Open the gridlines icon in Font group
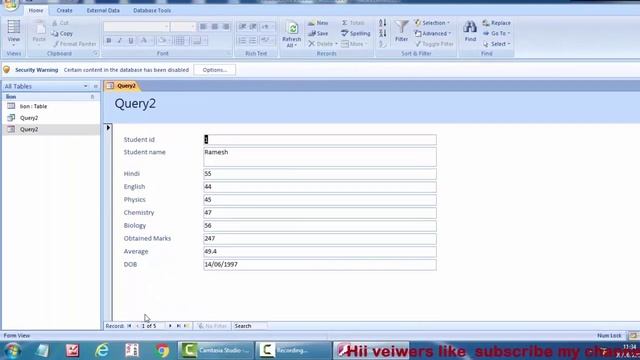 180,40
